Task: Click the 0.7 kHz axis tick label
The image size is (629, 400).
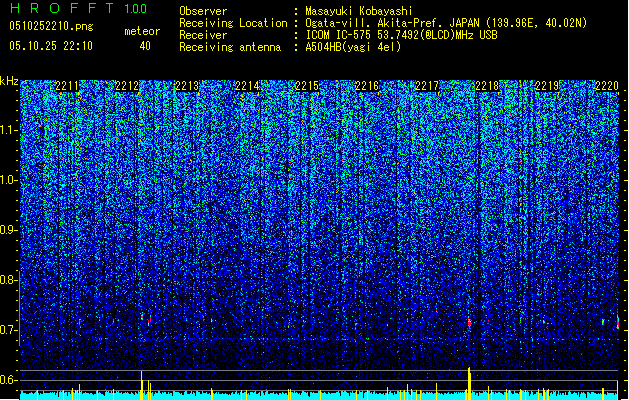Action: (x=8, y=330)
